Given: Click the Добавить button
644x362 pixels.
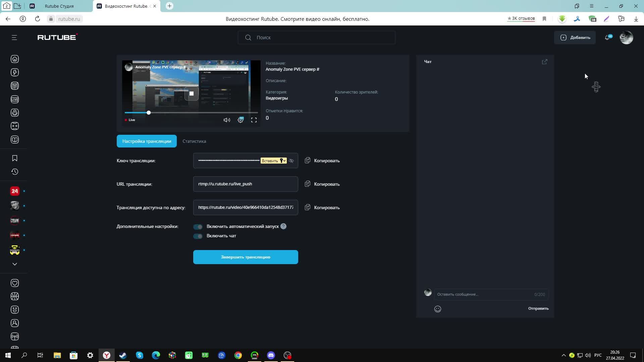Looking at the screenshot, I should click(575, 38).
